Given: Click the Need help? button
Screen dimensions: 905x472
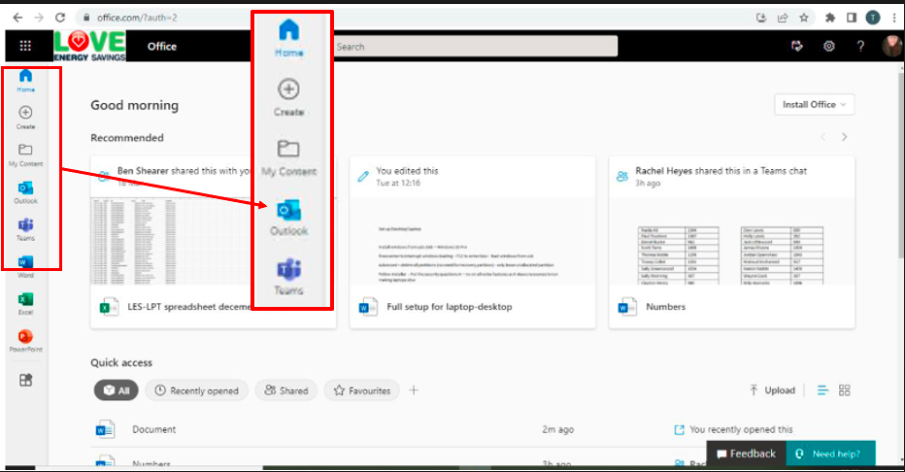Looking at the screenshot, I should click(831, 454).
